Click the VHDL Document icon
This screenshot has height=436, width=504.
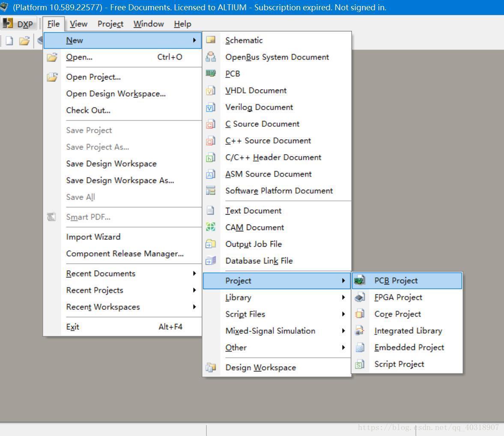(211, 90)
